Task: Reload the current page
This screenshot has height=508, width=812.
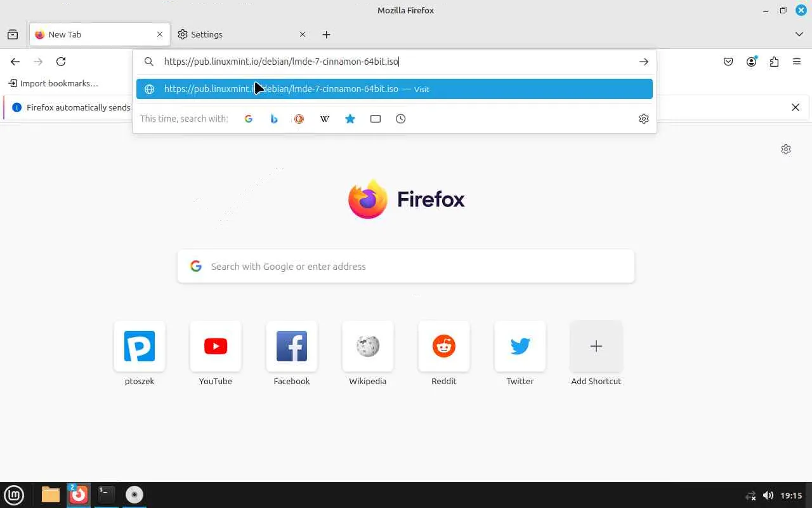Action: tap(61, 62)
